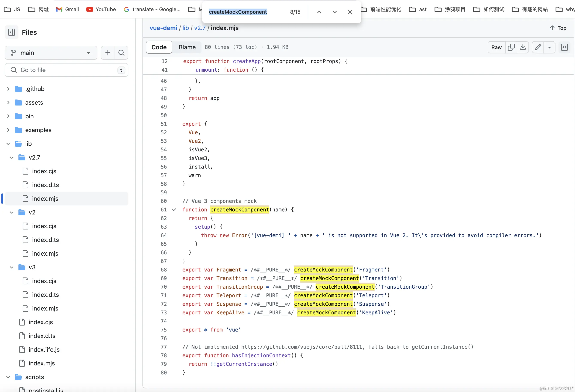Open more edit options dropdown arrow
Viewport: 575px width, 392px height.
(x=549, y=47)
